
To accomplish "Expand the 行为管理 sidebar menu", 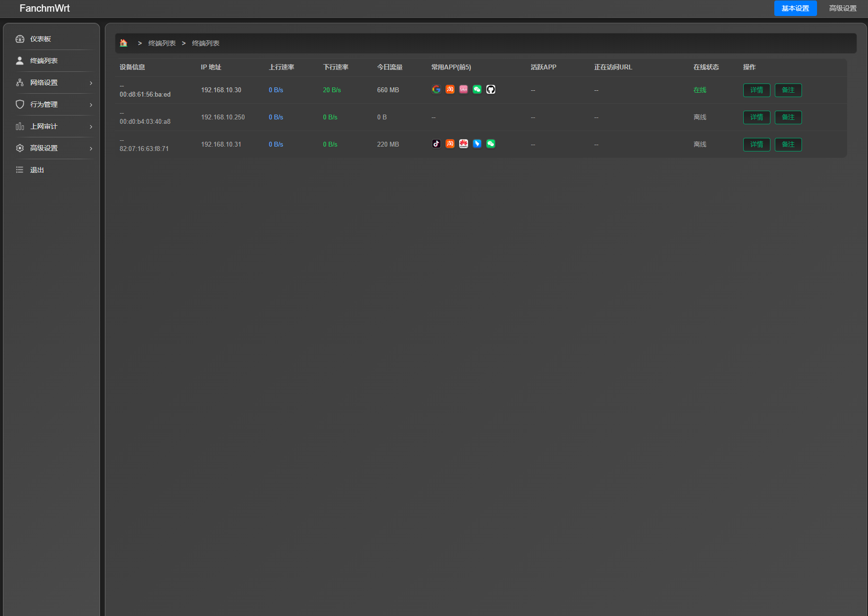I will tap(53, 104).
